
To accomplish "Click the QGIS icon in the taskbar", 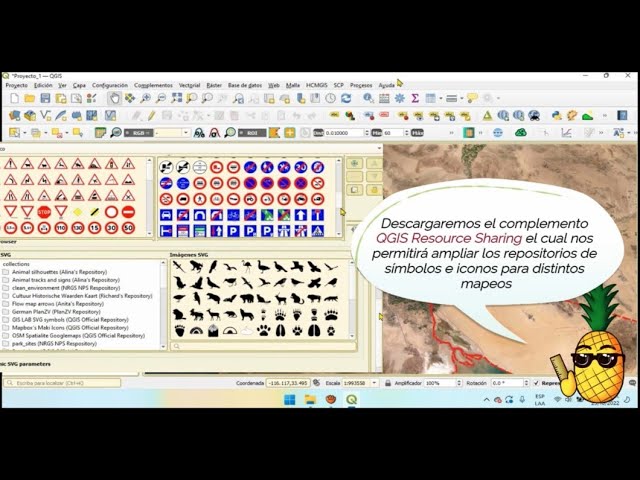I will click(351, 400).
